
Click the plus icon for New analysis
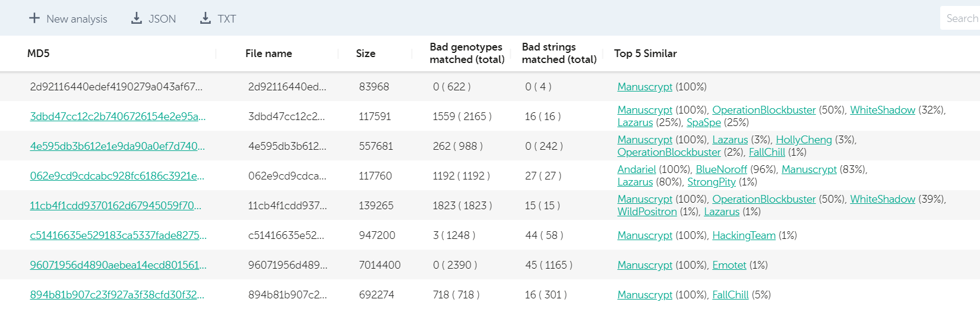pos(34,18)
